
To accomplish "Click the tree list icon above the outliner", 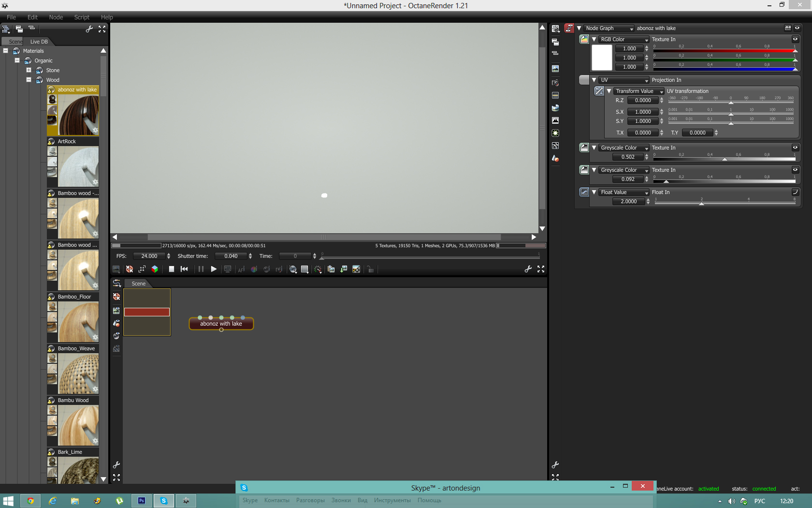I will pyautogui.click(x=6, y=29).
